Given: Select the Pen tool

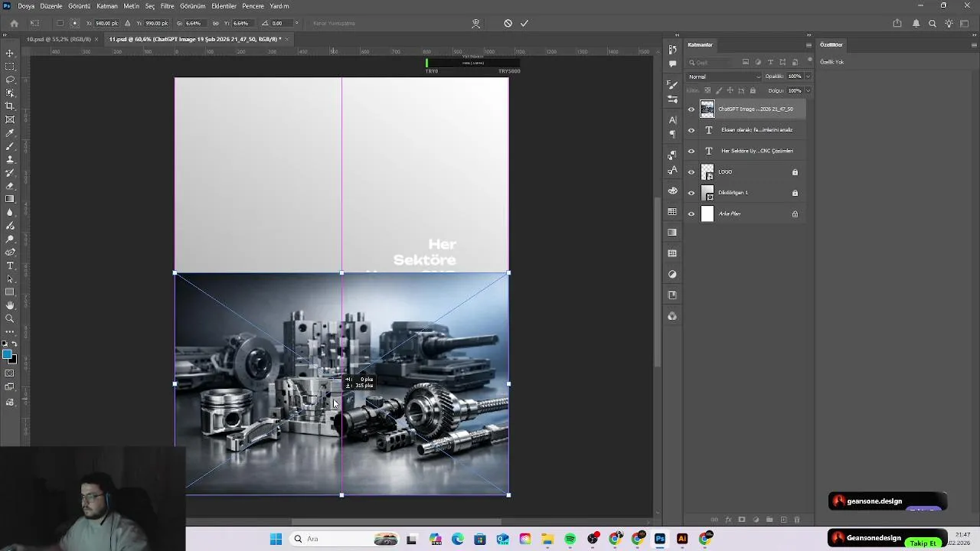Looking at the screenshot, I should click(x=10, y=253).
